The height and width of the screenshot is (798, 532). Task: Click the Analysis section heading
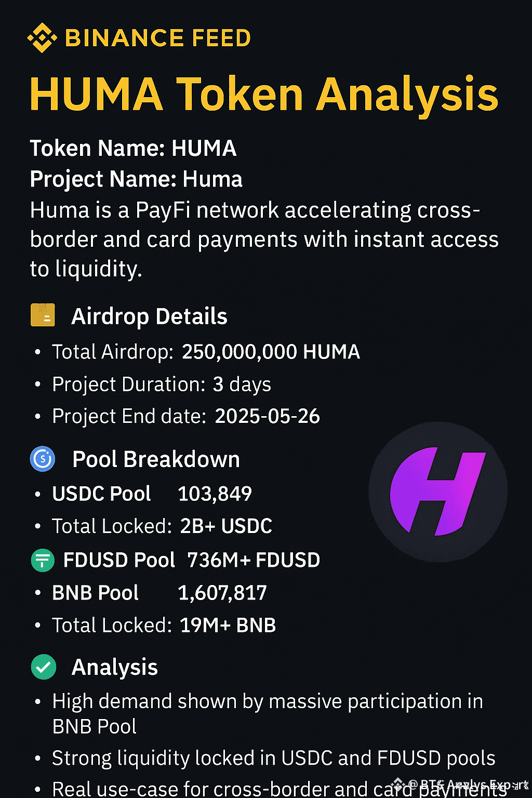point(114,667)
